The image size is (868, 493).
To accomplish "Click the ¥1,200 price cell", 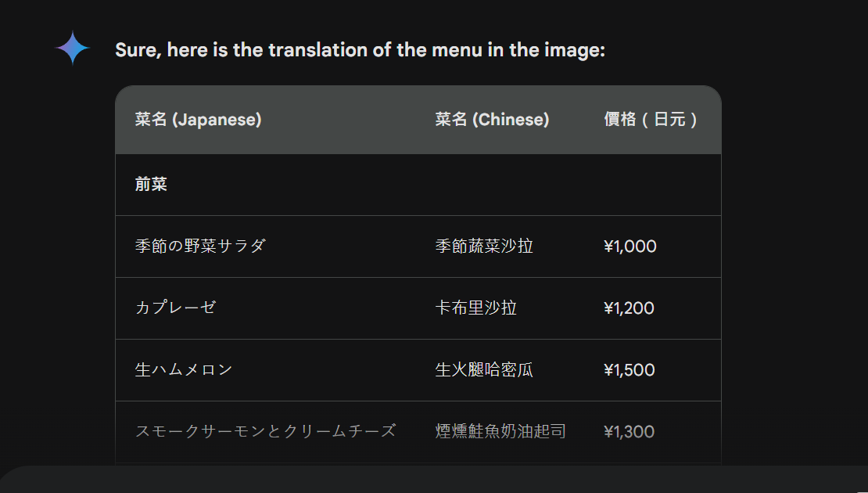I will point(629,308).
